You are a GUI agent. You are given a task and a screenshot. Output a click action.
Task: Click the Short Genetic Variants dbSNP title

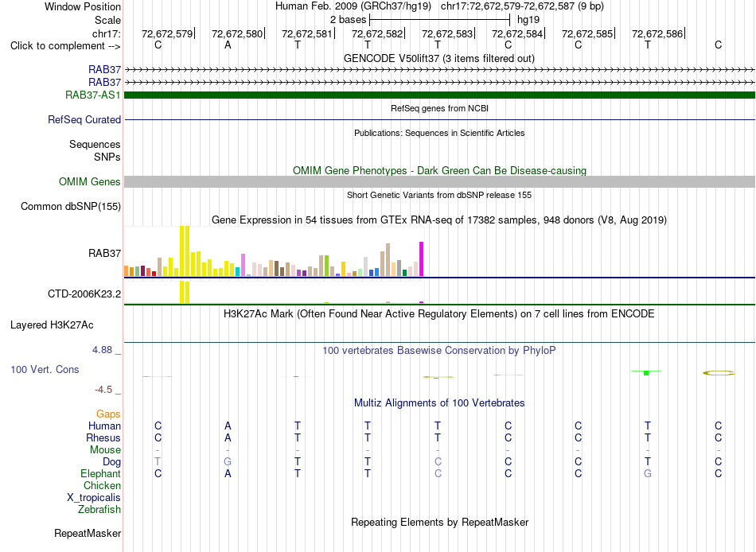tap(439, 195)
